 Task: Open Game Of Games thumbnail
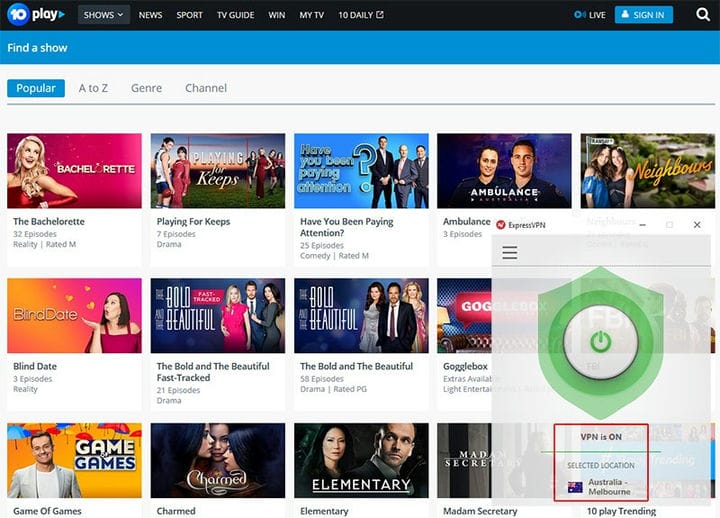74,461
